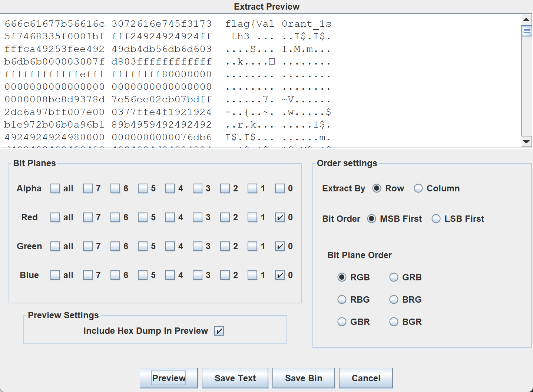Enable Alpha bit plane 0

280,188
